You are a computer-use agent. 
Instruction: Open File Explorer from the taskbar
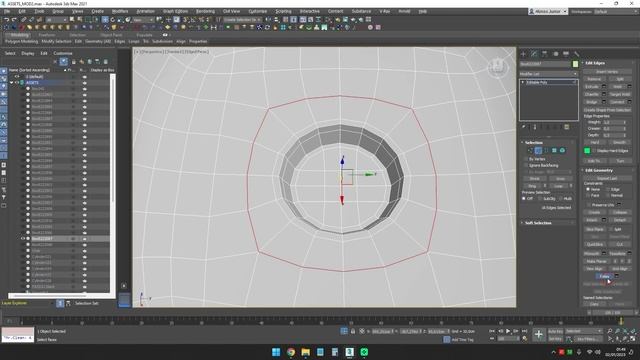tap(305, 352)
